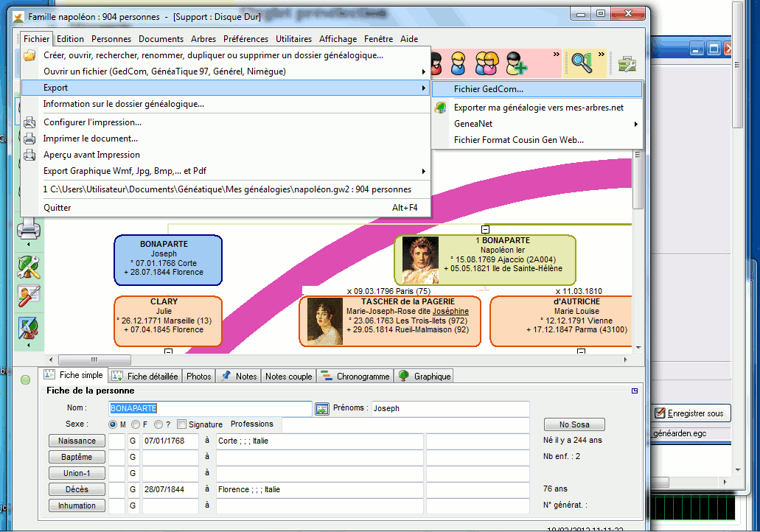
Task: Click the Inhumation button
Action: (x=77, y=505)
